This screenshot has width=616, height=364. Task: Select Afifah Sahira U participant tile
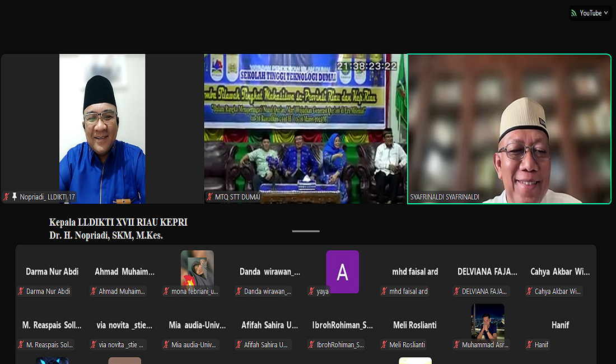point(269,325)
